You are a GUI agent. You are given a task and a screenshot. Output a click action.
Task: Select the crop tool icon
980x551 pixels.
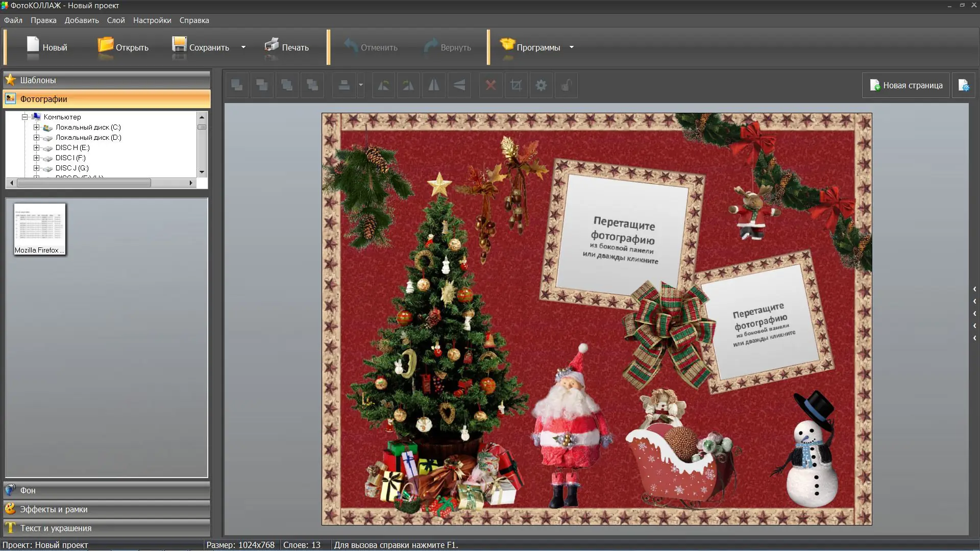[516, 85]
